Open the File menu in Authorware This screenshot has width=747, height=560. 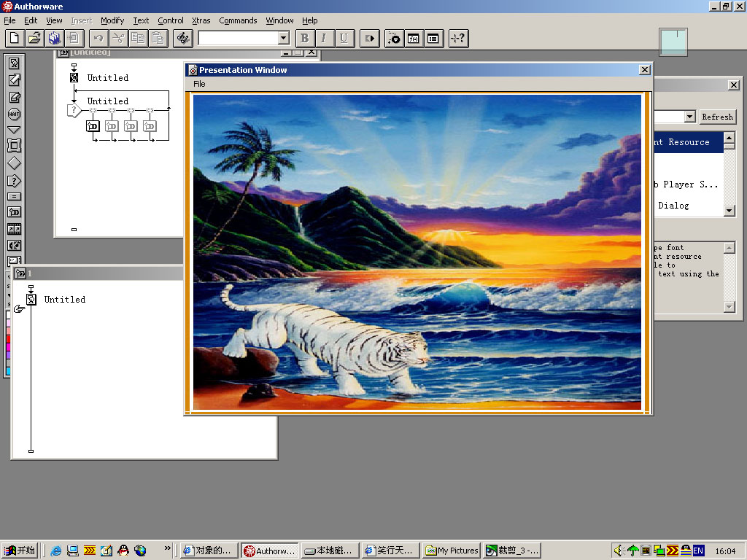pyautogui.click(x=9, y=20)
